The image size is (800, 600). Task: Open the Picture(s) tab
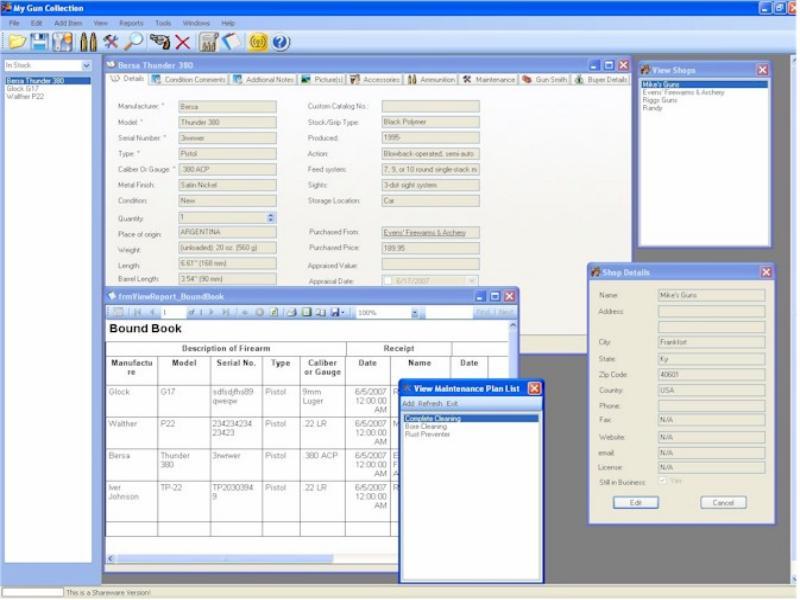click(x=322, y=80)
